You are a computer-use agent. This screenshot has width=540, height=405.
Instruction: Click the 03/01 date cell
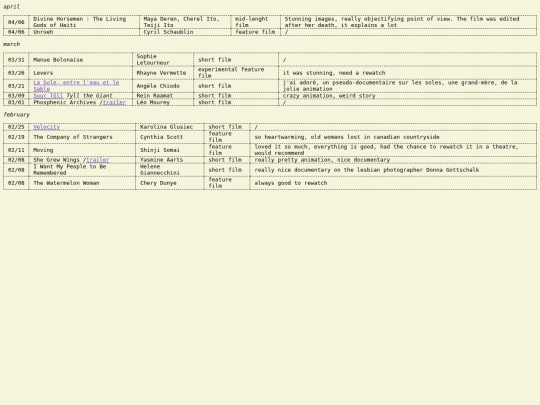click(x=16, y=102)
